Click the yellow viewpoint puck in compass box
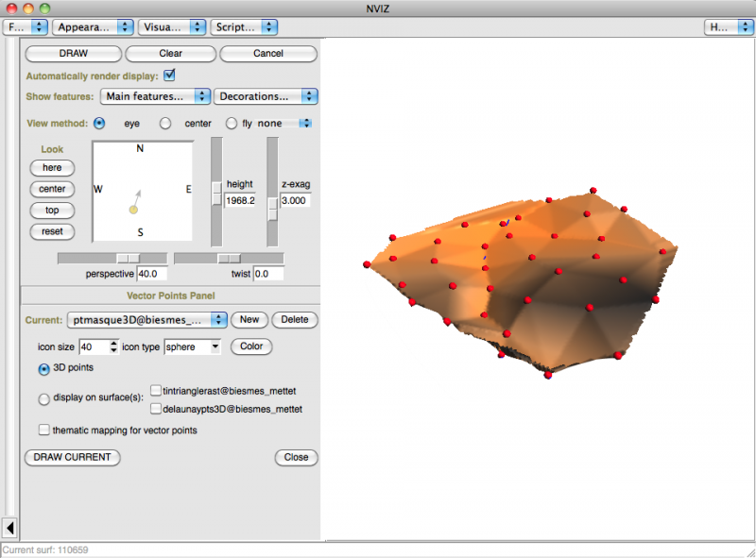The image size is (756, 558). 133,208
